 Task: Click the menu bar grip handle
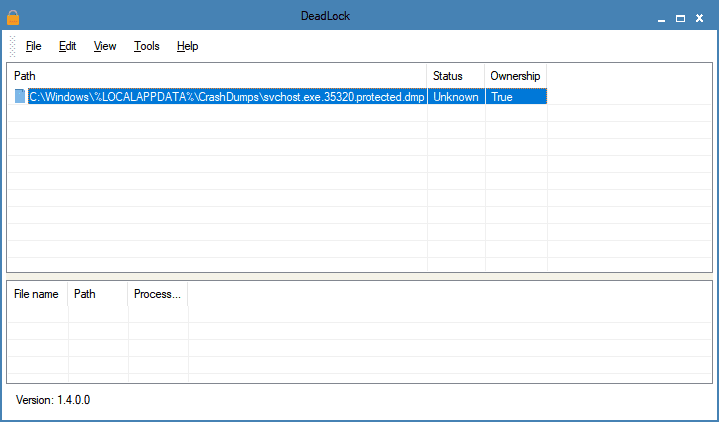pyautogui.click(x=12, y=46)
